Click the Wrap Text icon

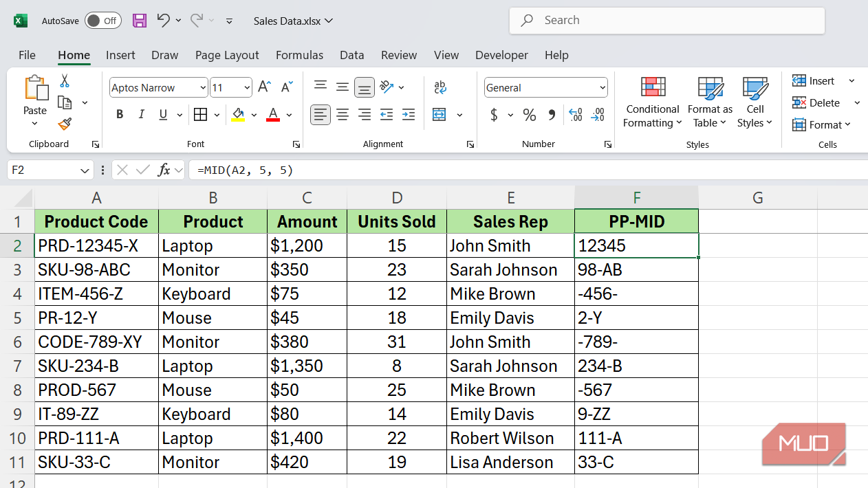click(440, 87)
